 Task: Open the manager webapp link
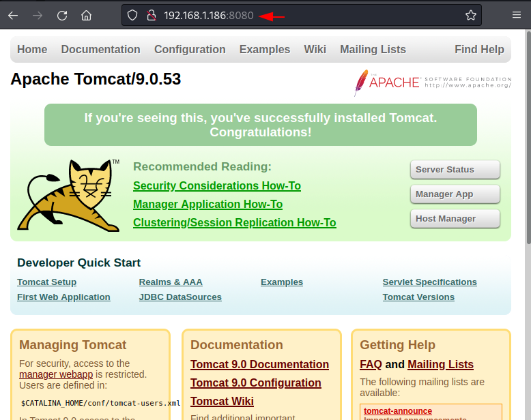click(x=56, y=374)
